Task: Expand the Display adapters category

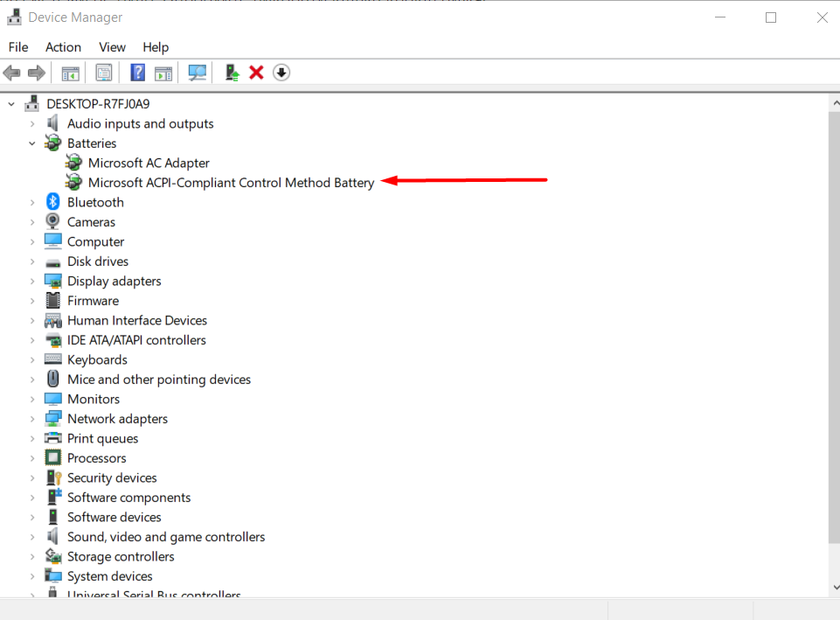Action: (x=32, y=282)
